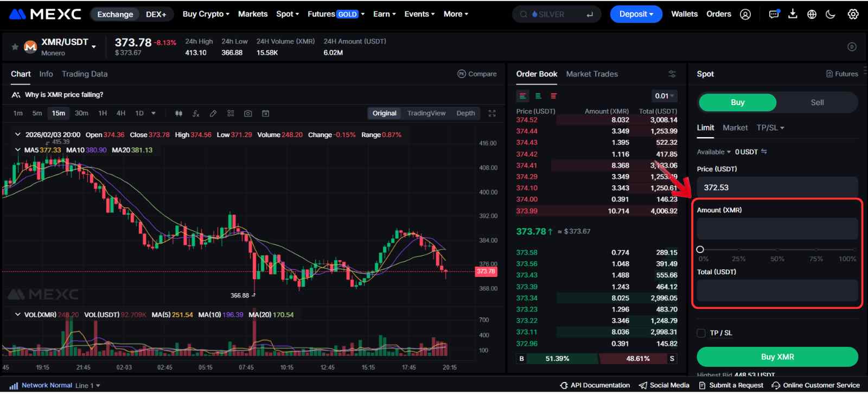Open the settings gear in header

pyautogui.click(x=853, y=15)
